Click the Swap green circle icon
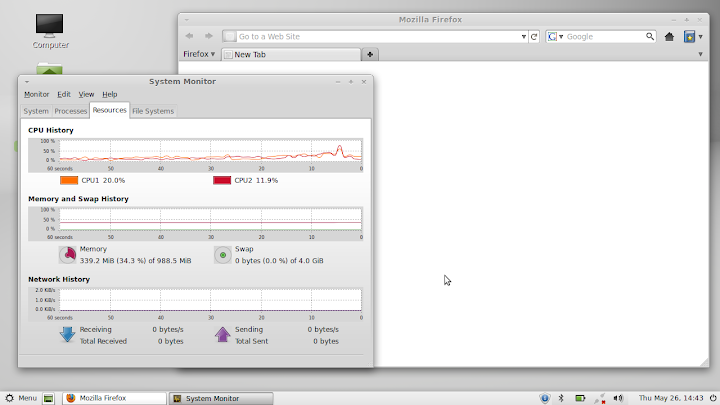This screenshot has width=720, height=405. [223, 254]
